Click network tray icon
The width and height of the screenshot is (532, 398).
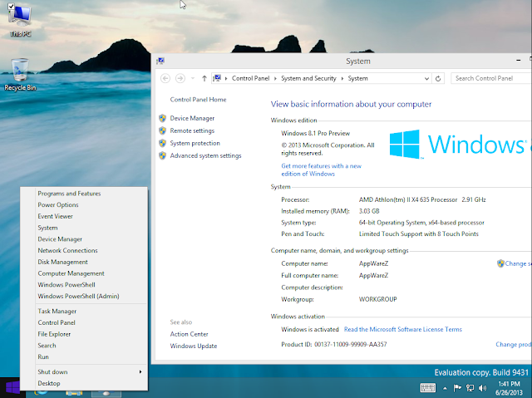coord(470,388)
